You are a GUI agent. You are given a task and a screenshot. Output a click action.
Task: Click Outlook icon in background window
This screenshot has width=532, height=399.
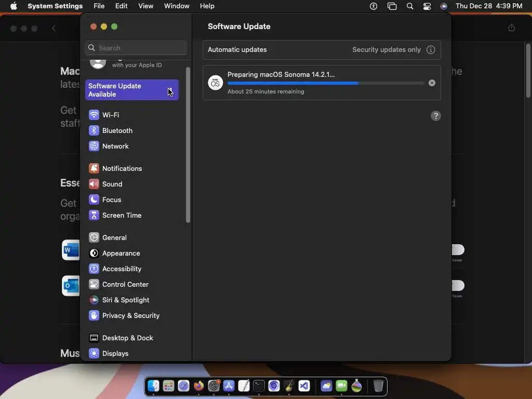pyautogui.click(x=71, y=286)
